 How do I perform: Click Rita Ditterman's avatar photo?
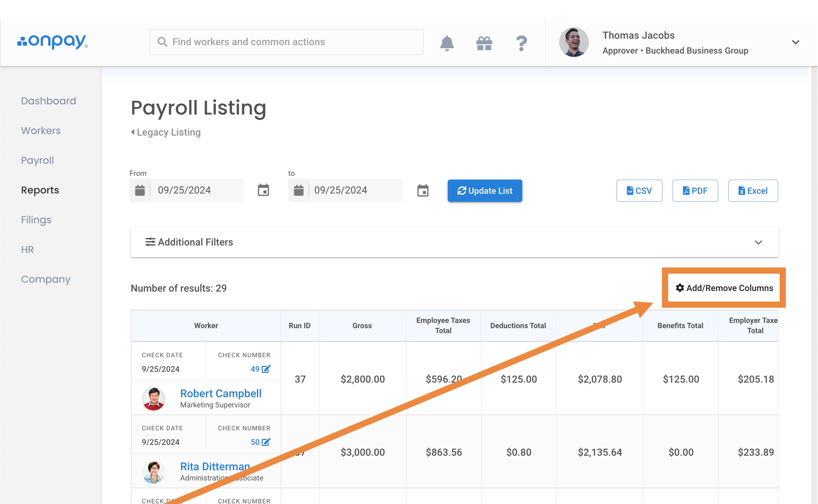(154, 472)
